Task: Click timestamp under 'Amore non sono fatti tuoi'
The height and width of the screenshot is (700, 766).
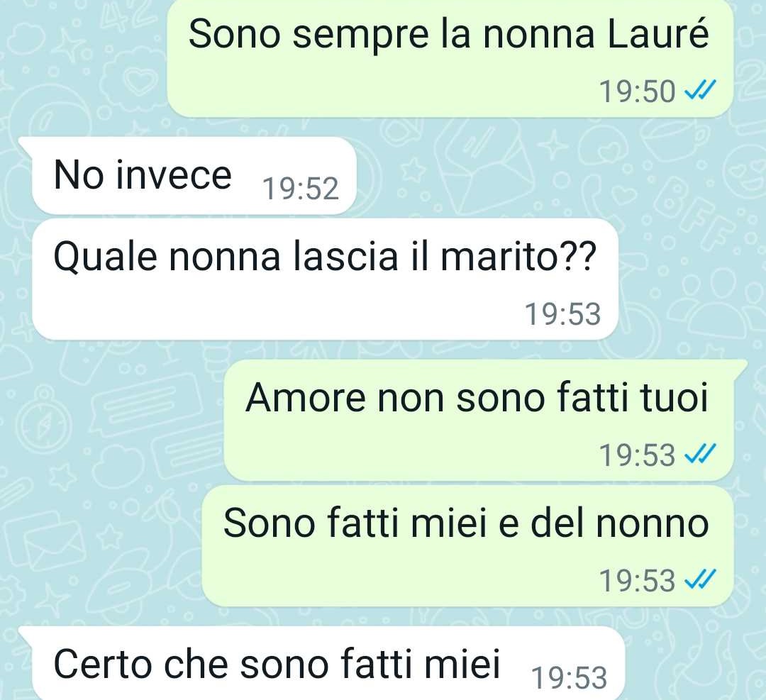Action: [x=637, y=455]
